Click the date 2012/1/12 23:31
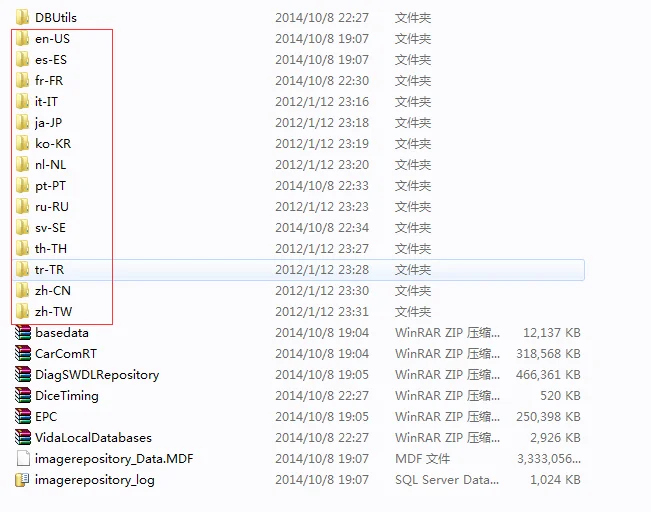651x512 pixels. [322, 311]
